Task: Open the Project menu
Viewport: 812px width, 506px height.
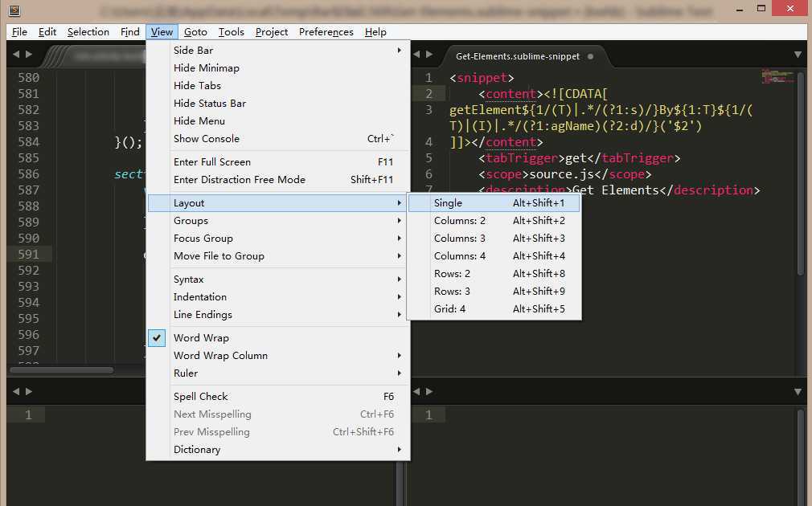Action: pos(272,32)
